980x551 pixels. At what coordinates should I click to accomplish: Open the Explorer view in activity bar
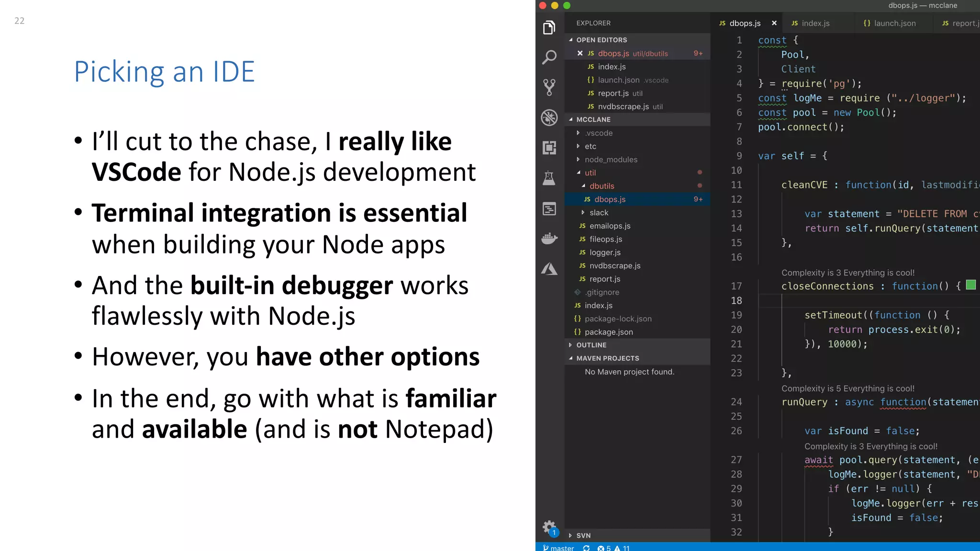[549, 28]
